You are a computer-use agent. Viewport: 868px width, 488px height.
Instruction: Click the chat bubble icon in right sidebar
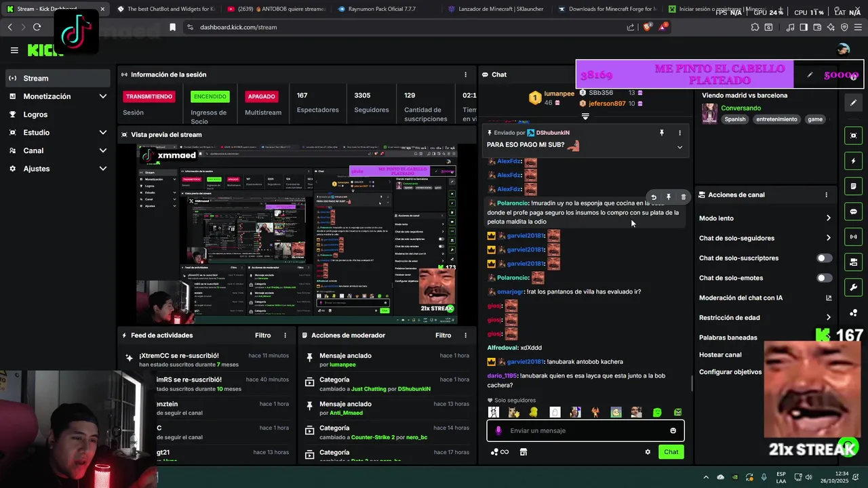click(853, 211)
